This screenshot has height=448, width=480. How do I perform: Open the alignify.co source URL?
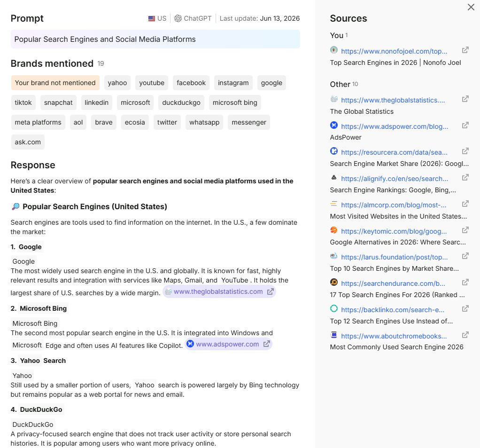[x=395, y=179]
